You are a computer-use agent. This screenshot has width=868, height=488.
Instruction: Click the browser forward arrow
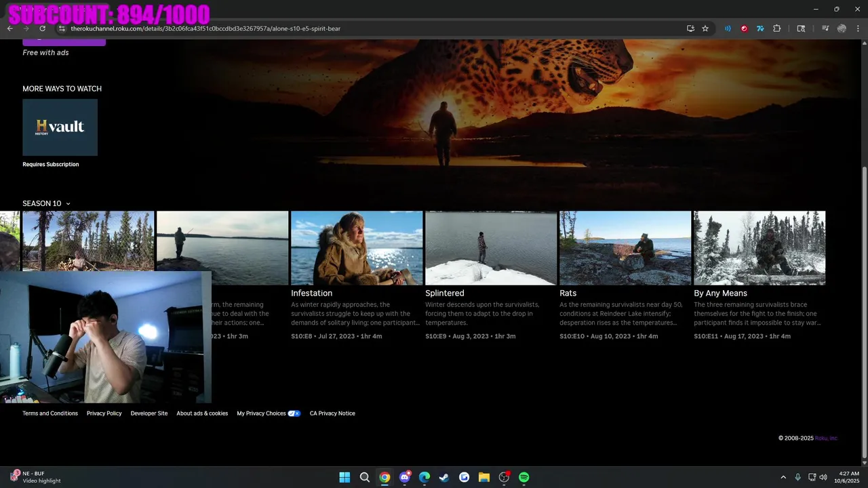coord(26,28)
